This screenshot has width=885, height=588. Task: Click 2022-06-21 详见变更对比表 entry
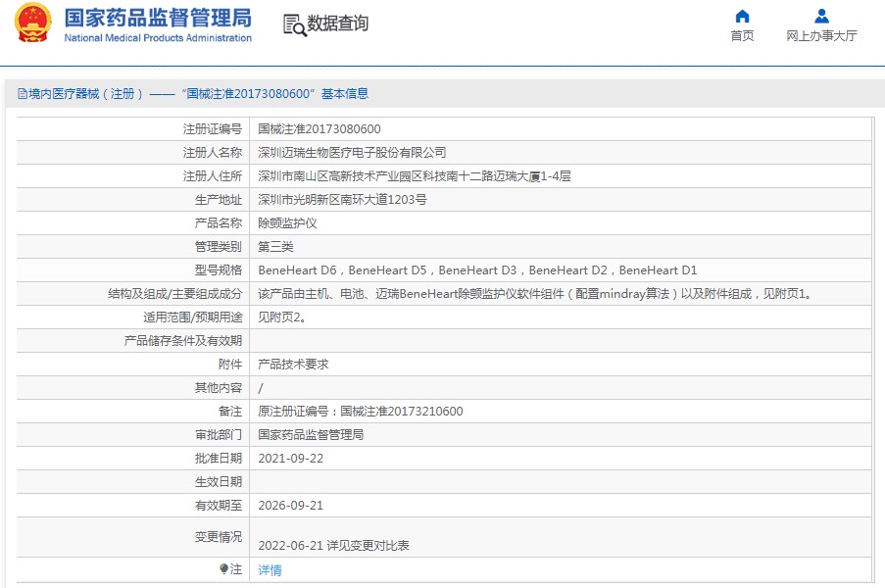point(333,546)
